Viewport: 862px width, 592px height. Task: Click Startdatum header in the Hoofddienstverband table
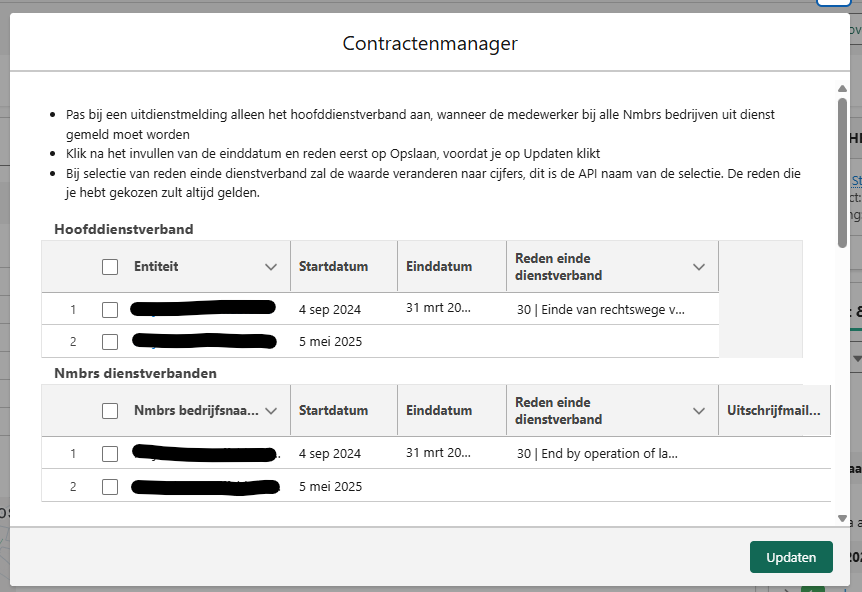334,267
